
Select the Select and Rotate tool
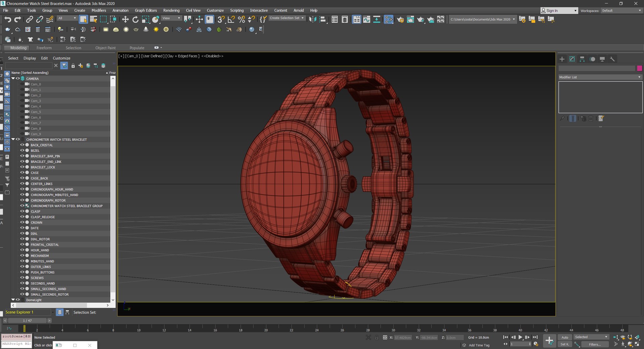pos(135,19)
